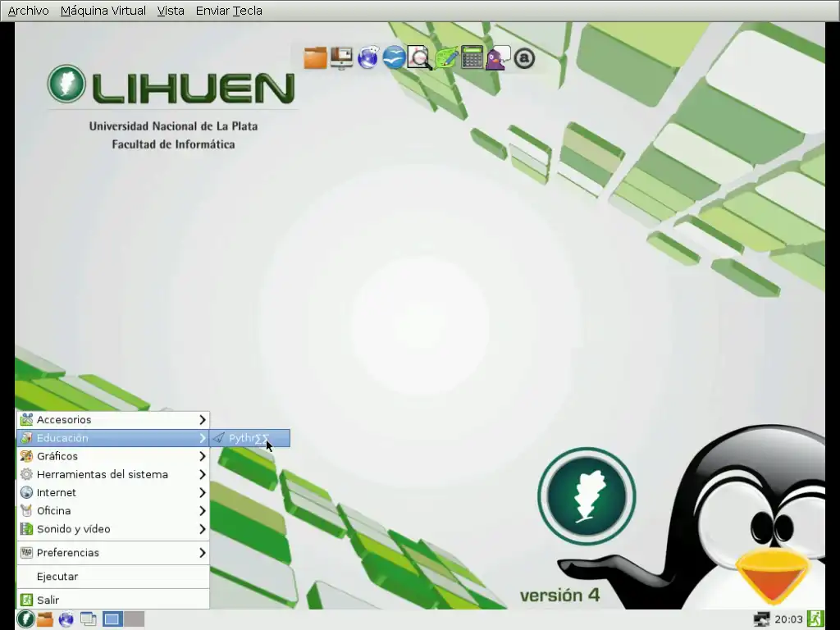Click the Sonido y vídeo icon in menu
This screenshot has height=630, width=840.
pyautogui.click(x=26, y=529)
